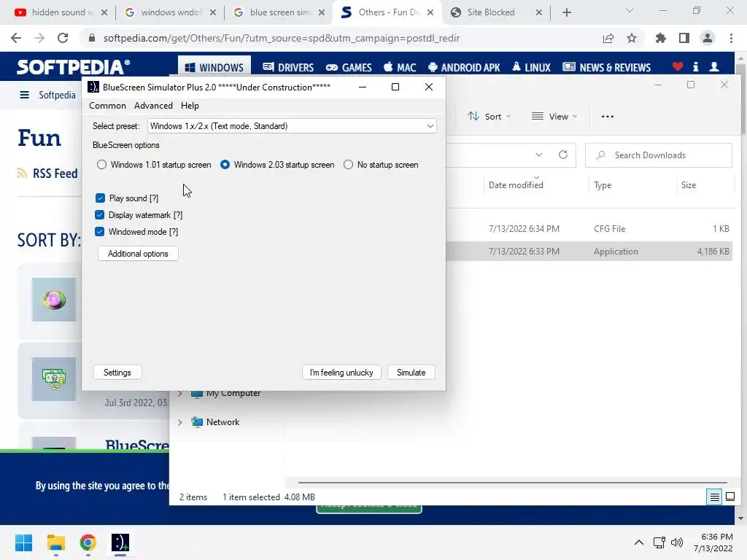Refresh the File Explorer folder
Screen dimensions: 747x560
click(563, 155)
